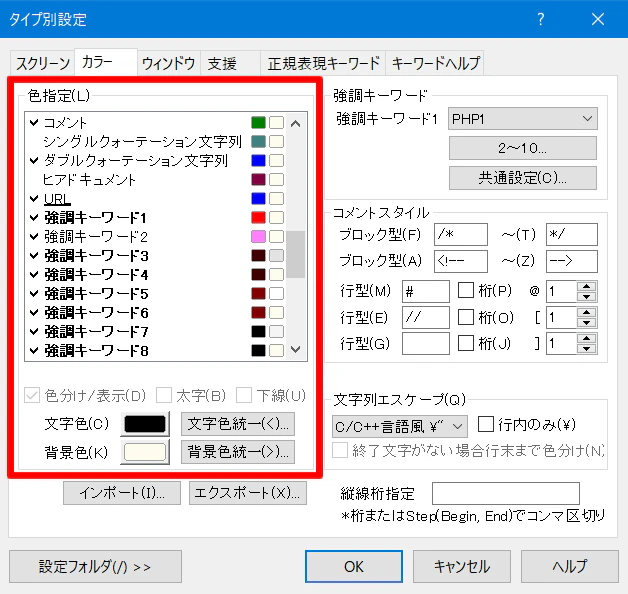Click the ブロック型(A) start field
628x594 pixels.
pos(461,261)
